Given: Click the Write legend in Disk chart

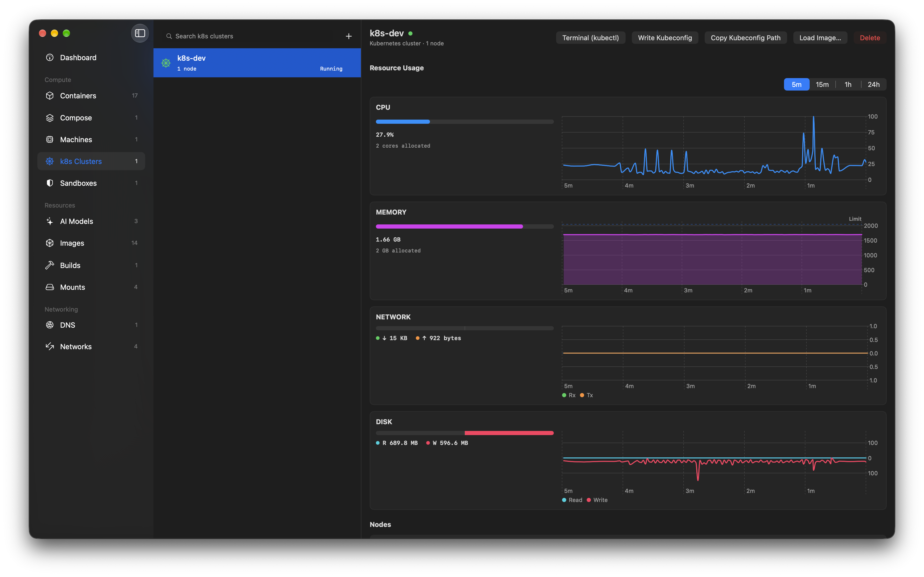Looking at the screenshot, I should pos(597,500).
